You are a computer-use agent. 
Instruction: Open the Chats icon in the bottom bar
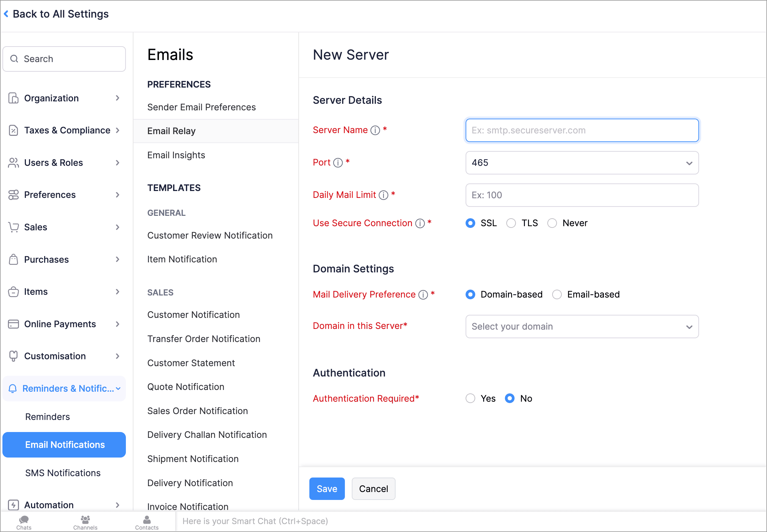tap(24, 522)
